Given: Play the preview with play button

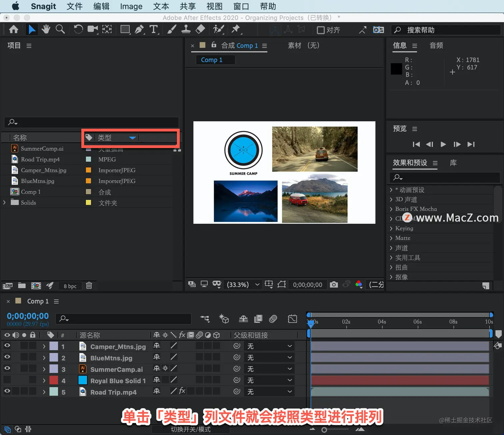Looking at the screenshot, I should tap(443, 144).
